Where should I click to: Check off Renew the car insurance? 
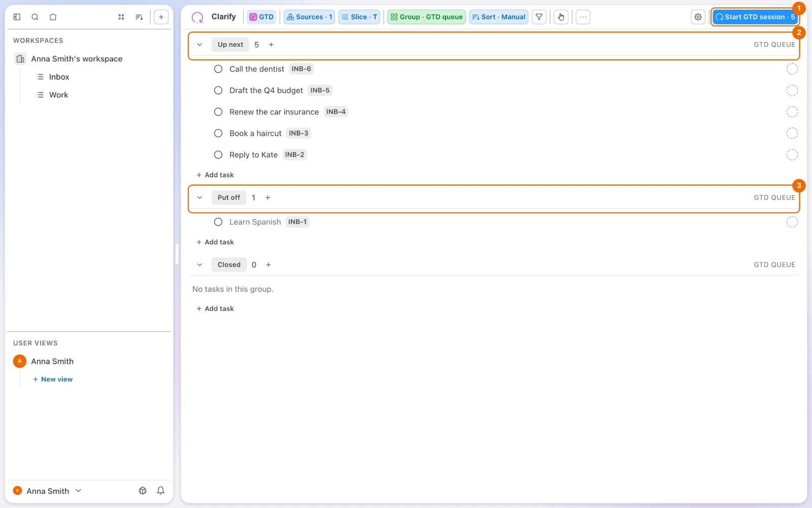[x=218, y=112]
